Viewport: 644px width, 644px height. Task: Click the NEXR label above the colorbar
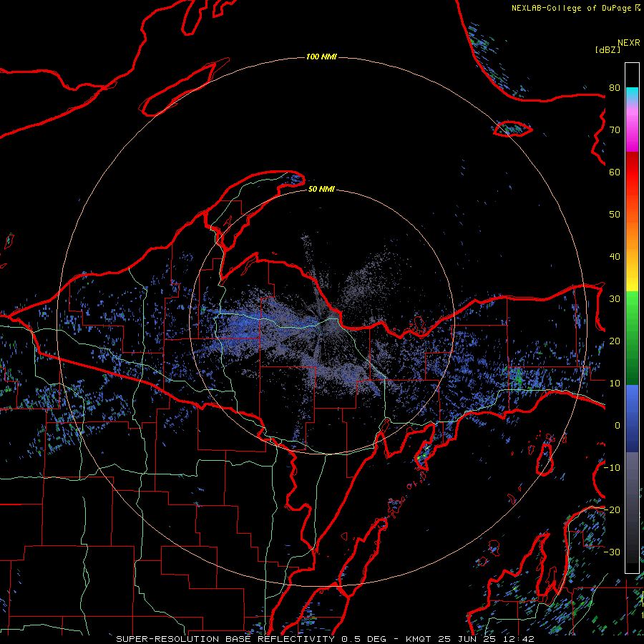coord(628,43)
